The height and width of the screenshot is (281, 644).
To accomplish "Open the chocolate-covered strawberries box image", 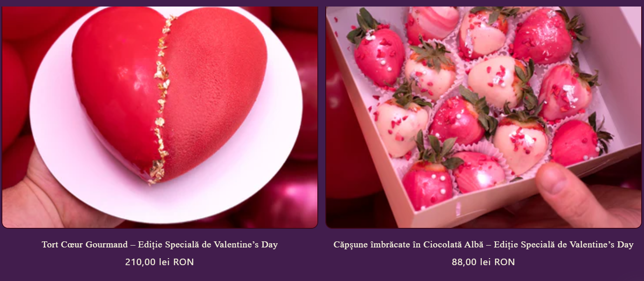I will click(483, 117).
